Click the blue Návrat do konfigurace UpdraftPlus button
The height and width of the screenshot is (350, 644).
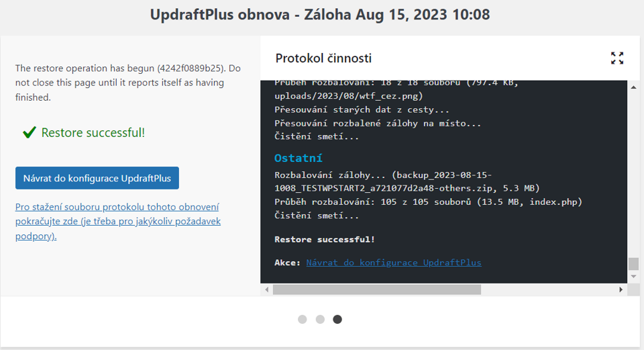tap(97, 178)
